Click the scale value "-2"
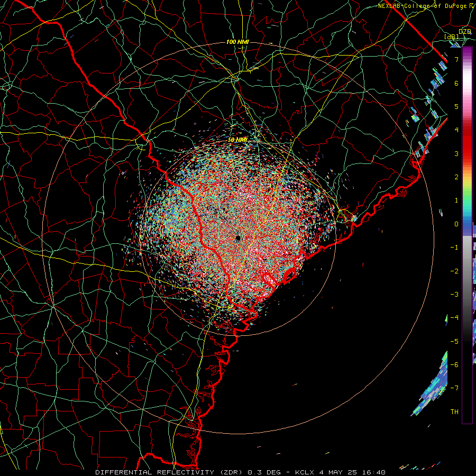 [x=454, y=271]
